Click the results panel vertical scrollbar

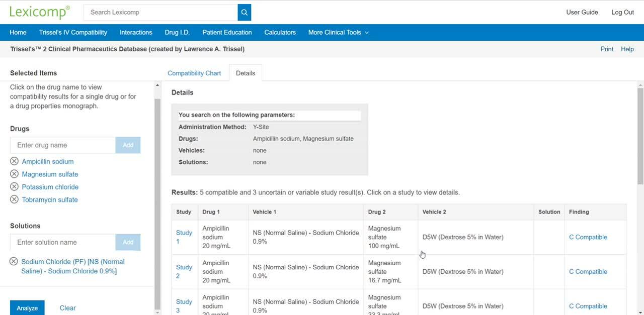click(x=640, y=136)
